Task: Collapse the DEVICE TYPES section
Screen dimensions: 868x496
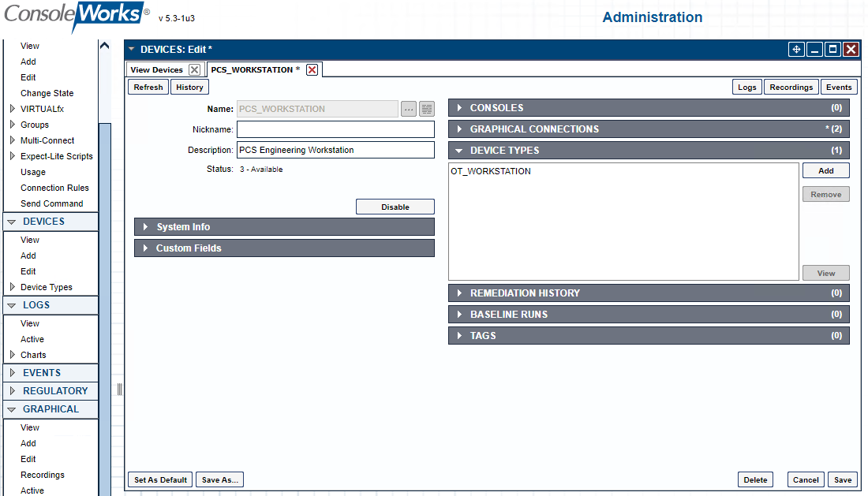Action: click(x=459, y=151)
